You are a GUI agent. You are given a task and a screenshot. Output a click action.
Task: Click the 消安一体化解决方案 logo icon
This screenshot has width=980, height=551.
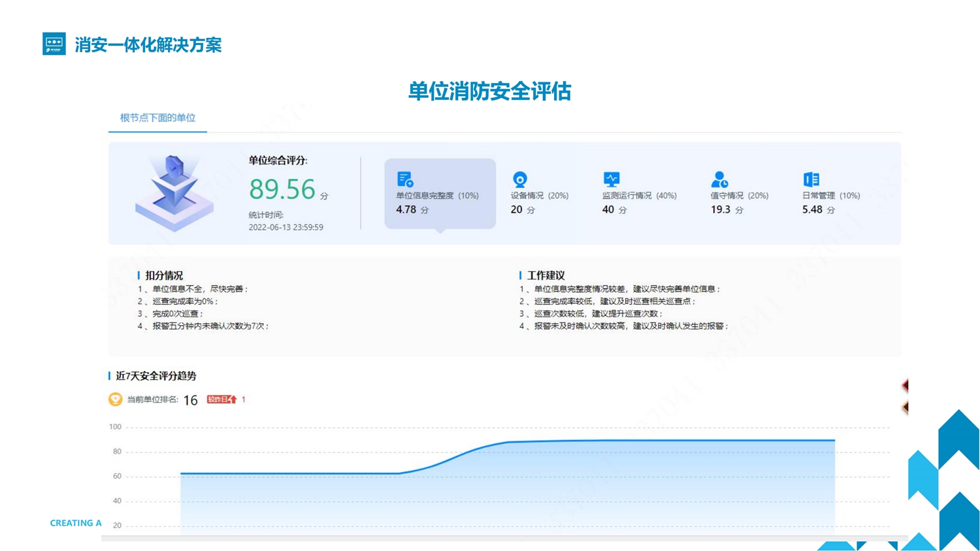pyautogui.click(x=54, y=44)
